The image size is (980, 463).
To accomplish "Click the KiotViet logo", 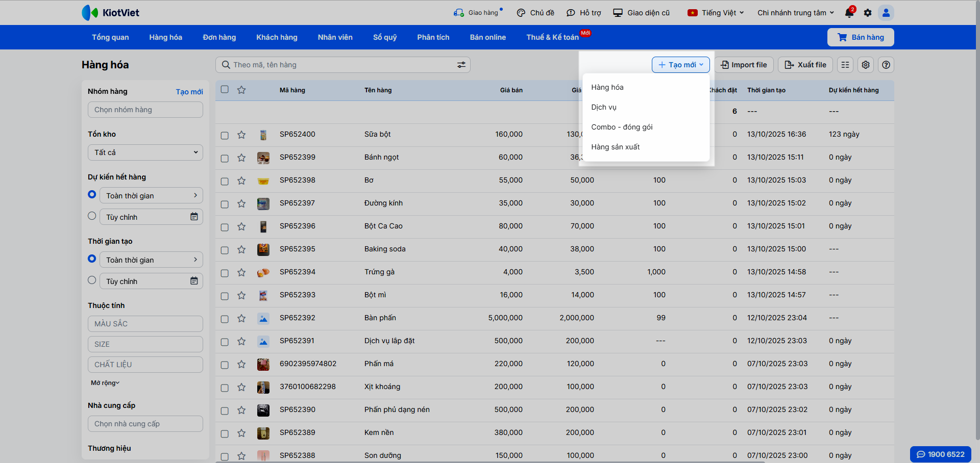I will click(111, 13).
